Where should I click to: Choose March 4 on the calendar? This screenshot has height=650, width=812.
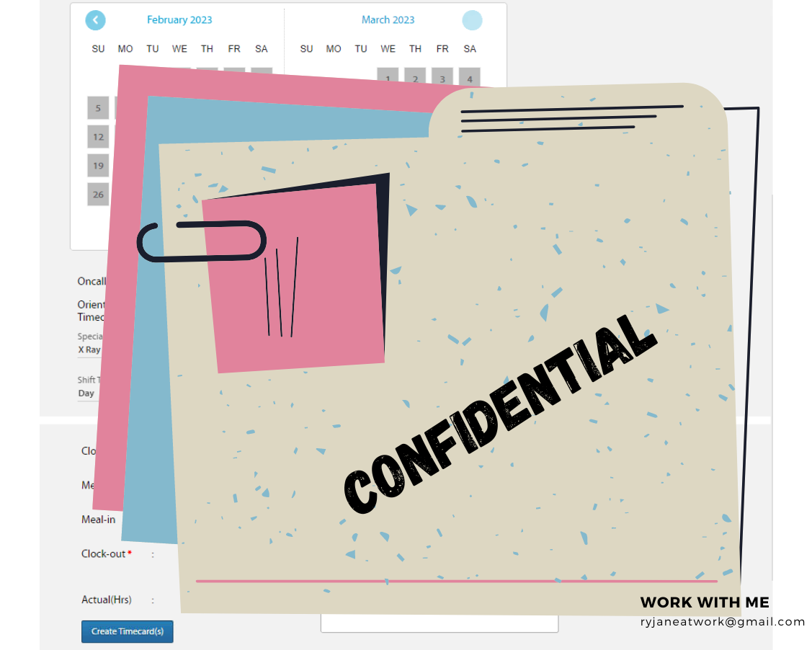[x=469, y=78]
